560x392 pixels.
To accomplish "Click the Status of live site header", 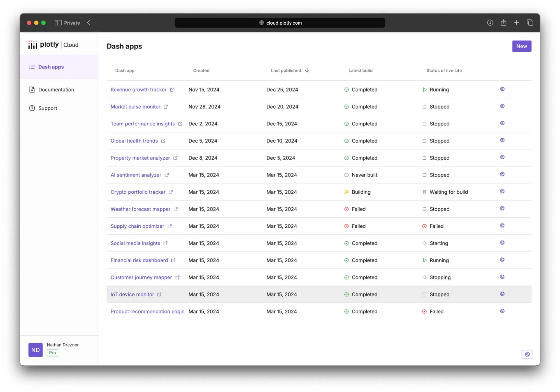I will [444, 71].
